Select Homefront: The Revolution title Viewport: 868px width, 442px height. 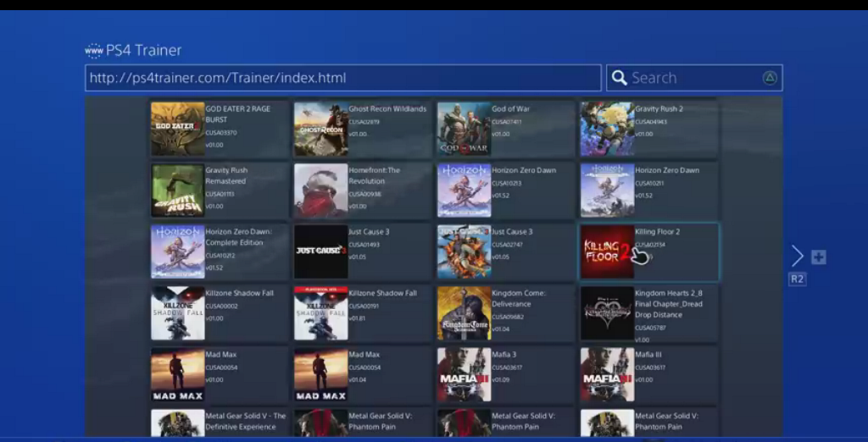coord(360,190)
